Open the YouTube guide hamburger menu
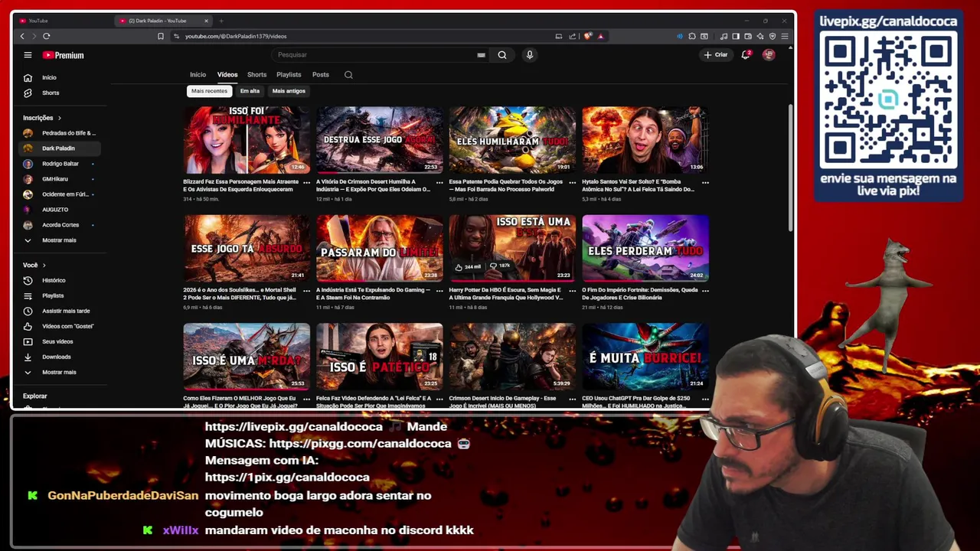 point(28,55)
